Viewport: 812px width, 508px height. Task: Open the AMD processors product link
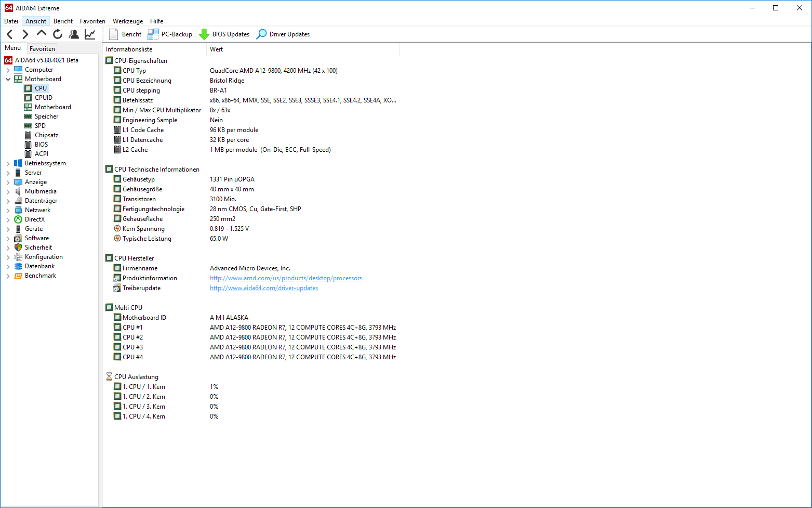click(286, 278)
